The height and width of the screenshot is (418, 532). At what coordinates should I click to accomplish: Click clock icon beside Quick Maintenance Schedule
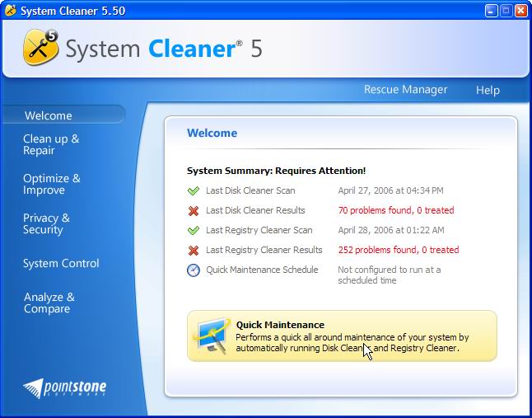194,270
